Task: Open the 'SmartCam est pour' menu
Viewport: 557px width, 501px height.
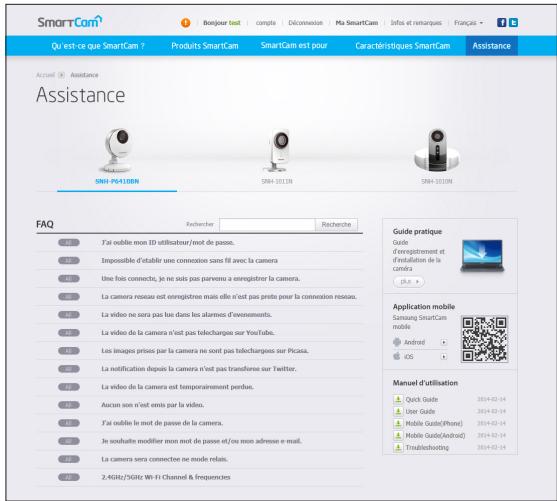Action: [294, 45]
